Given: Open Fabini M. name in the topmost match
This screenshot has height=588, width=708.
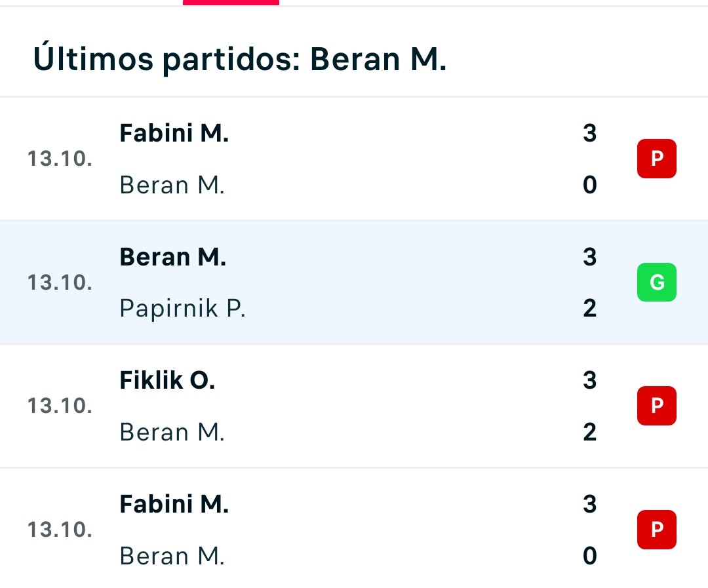Looking at the screenshot, I should (174, 133).
